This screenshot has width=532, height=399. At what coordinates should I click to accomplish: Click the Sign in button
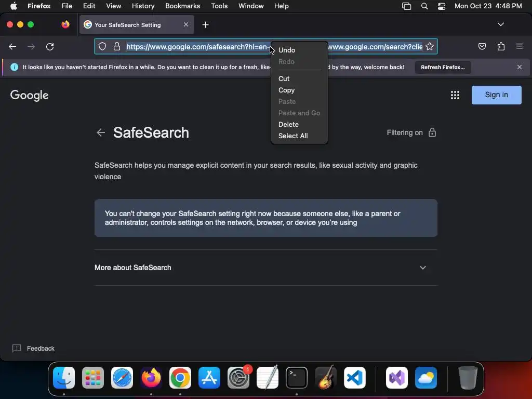[496, 95]
